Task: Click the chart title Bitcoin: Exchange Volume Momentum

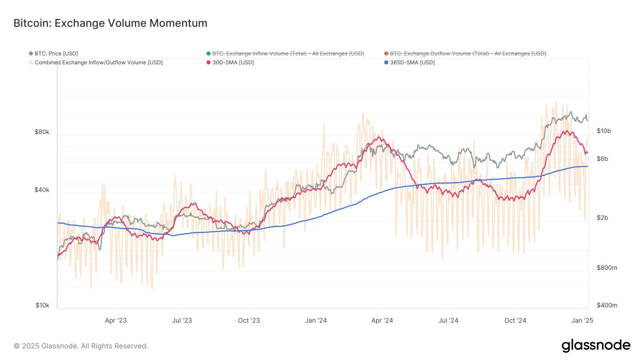Action: click(110, 23)
